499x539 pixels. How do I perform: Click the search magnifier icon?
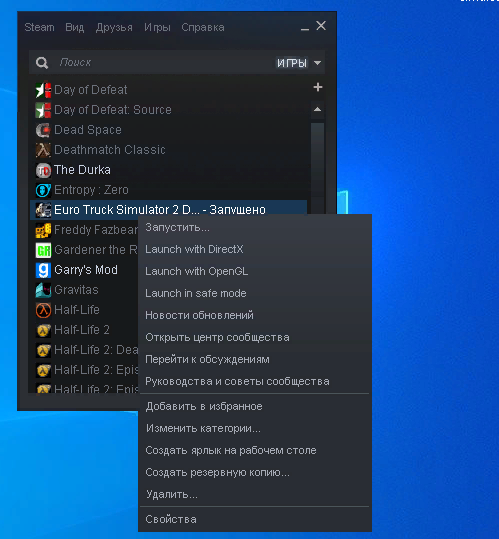(x=42, y=63)
